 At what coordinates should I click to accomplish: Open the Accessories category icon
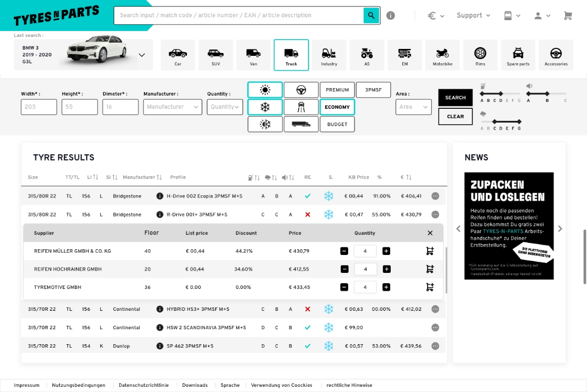coord(556,55)
